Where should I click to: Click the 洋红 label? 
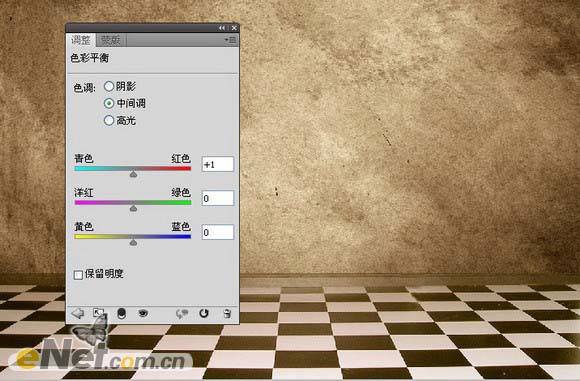pos(84,193)
